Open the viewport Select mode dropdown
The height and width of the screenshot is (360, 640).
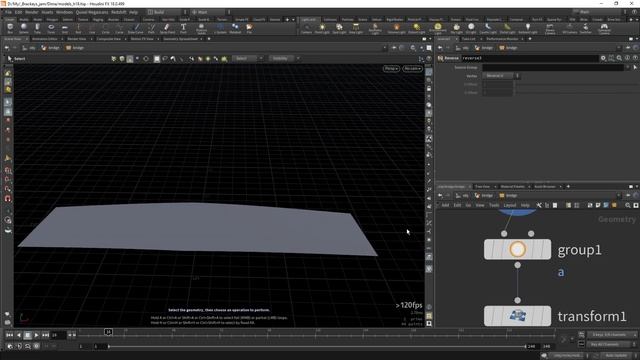coord(248,59)
